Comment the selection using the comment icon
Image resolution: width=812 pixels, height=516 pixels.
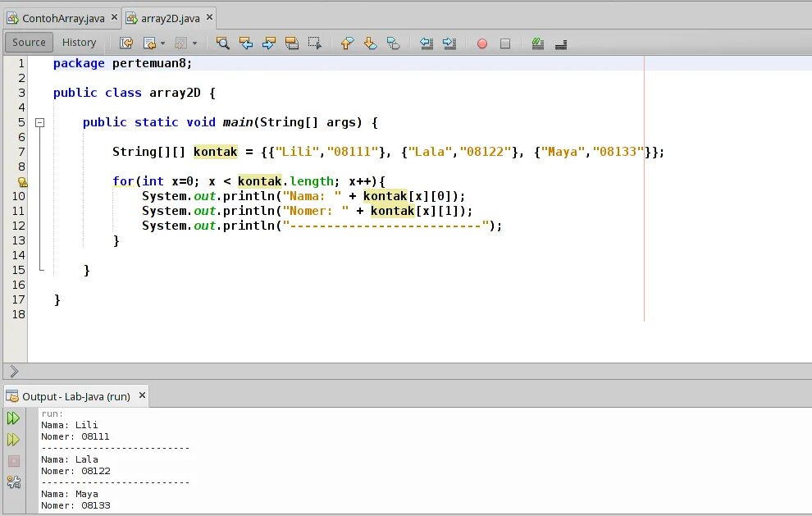click(536, 43)
